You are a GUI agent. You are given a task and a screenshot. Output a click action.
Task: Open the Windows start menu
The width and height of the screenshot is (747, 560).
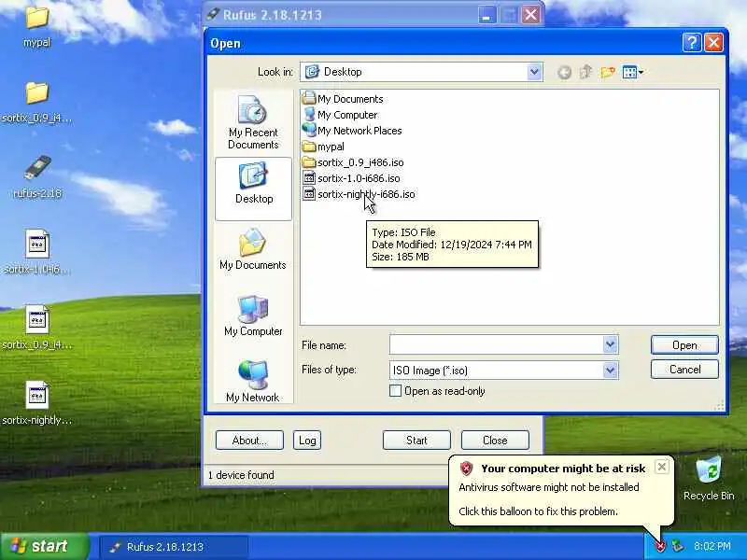pyautogui.click(x=45, y=546)
